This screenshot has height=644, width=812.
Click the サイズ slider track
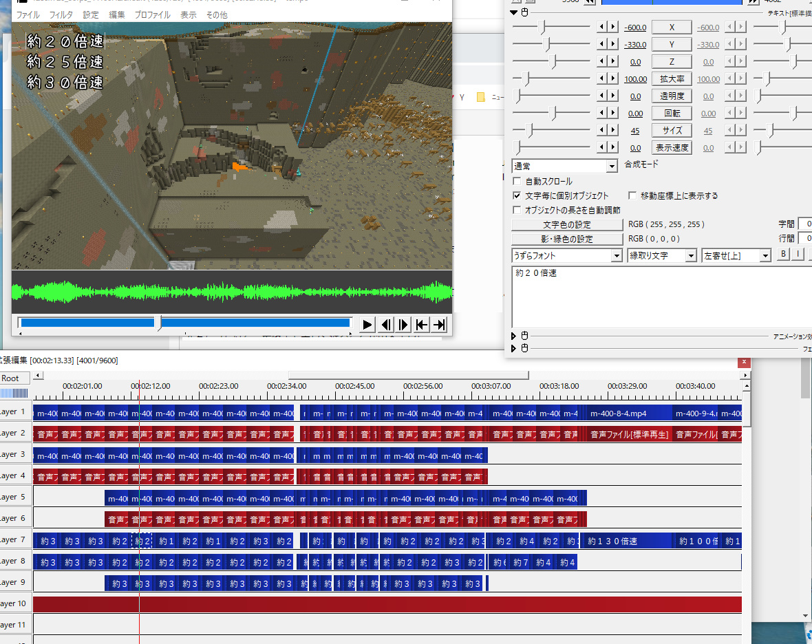[x=551, y=130]
